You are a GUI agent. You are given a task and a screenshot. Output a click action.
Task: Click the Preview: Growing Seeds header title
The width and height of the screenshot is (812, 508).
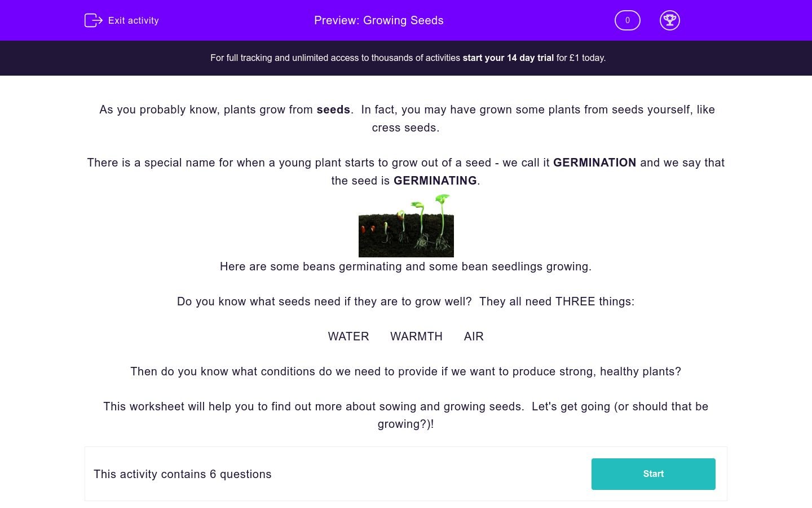click(378, 20)
